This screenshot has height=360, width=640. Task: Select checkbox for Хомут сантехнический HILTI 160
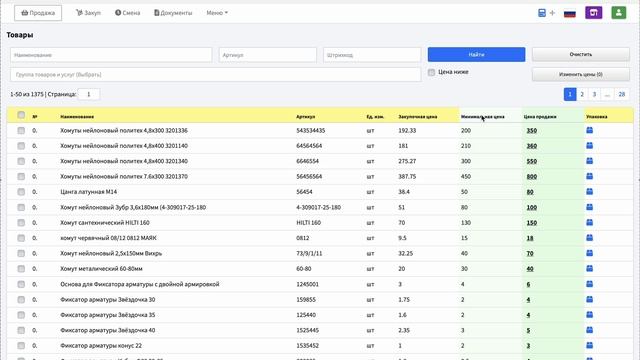(21, 222)
